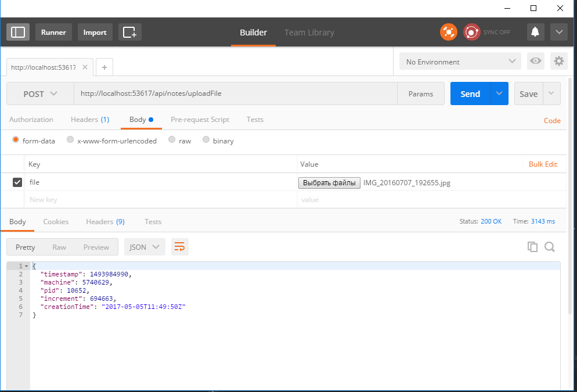Click the request URL input field
The height and width of the screenshot is (392, 577).
(x=236, y=93)
